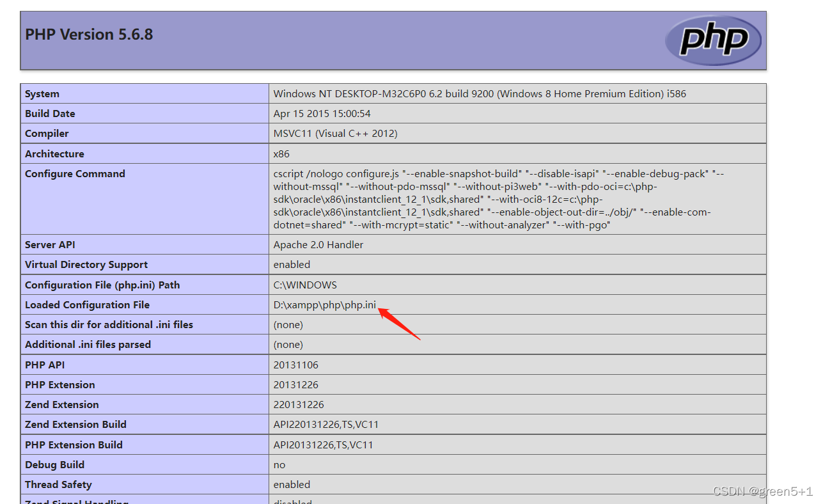Select the "PHP Version 5.6.8" heading
Image resolution: width=823 pixels, height=504 pixels.
pyautogui.click(x=89, y=35)
